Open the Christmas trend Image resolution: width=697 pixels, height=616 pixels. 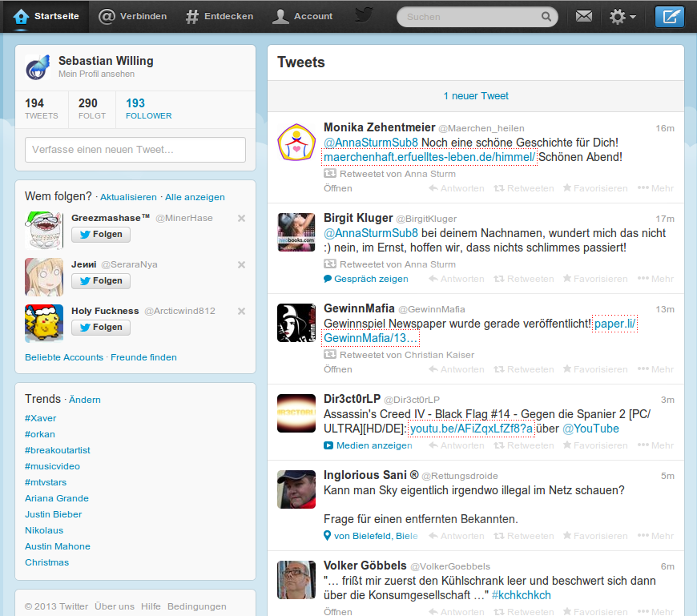coord(46,562)
